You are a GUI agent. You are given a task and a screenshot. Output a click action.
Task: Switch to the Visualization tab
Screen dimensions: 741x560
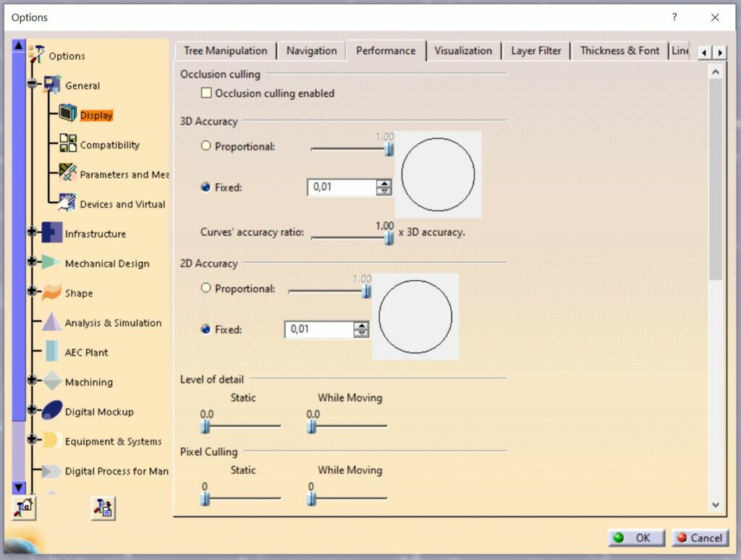[464, 51]
